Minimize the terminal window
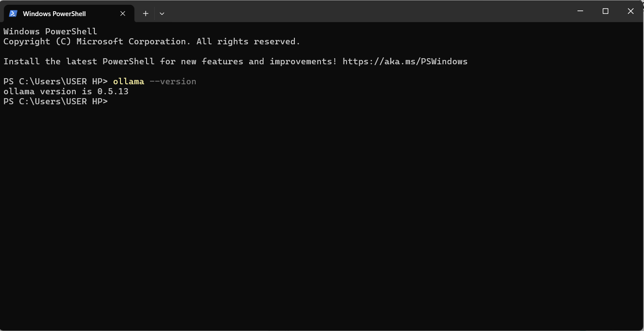Viewport: 644px width, 331px height. pos(580,11)
